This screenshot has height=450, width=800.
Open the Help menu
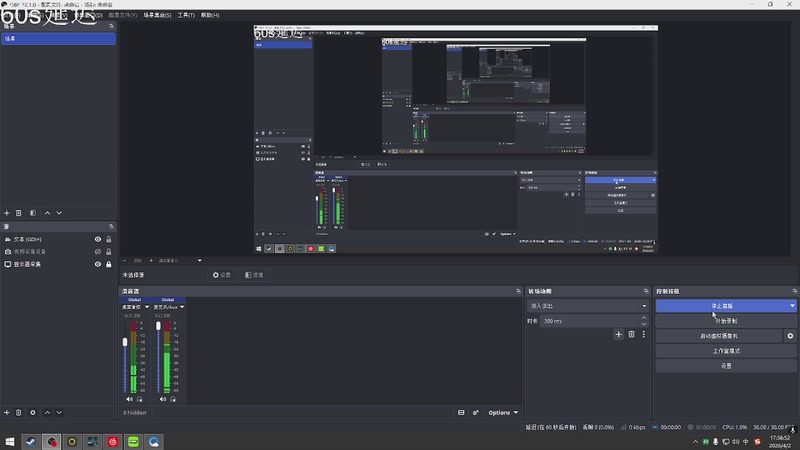210,15
